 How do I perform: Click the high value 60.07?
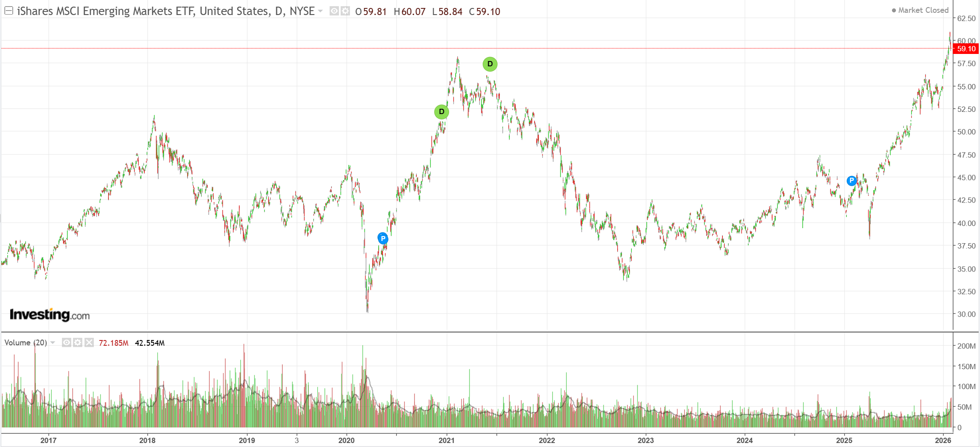click(x=413, y=11)
